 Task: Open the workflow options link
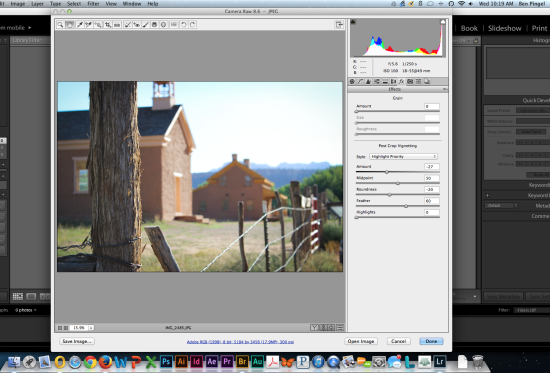tap(240, 342)
